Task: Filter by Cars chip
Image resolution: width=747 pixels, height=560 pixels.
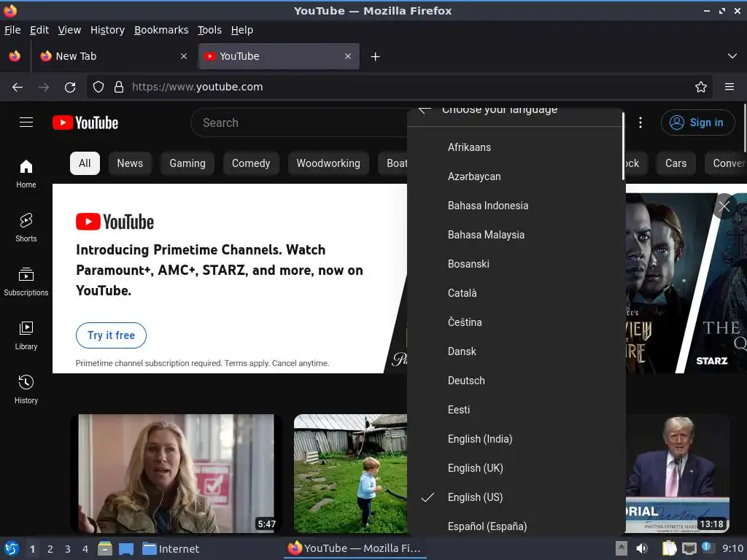Action: (676, 163)
